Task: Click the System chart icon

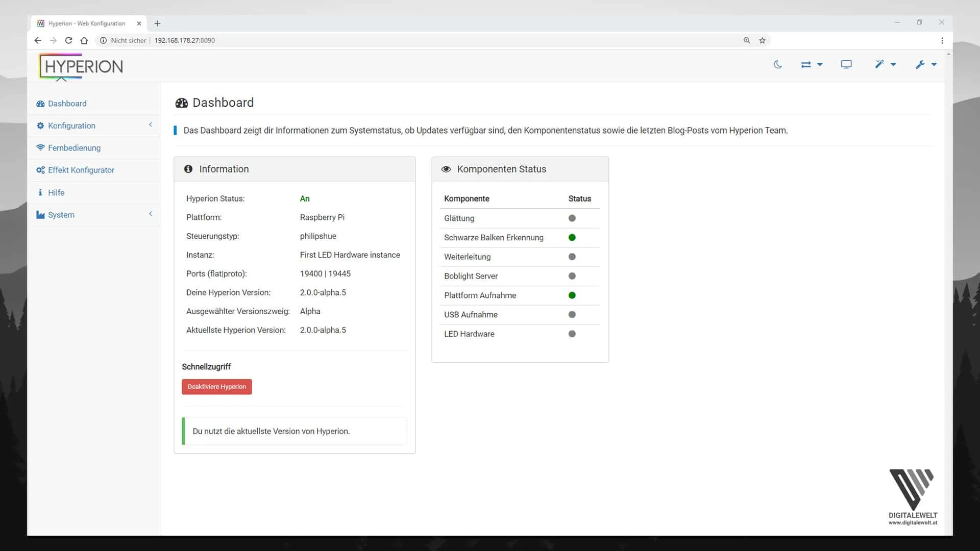Action: click(x=40, y=215)
